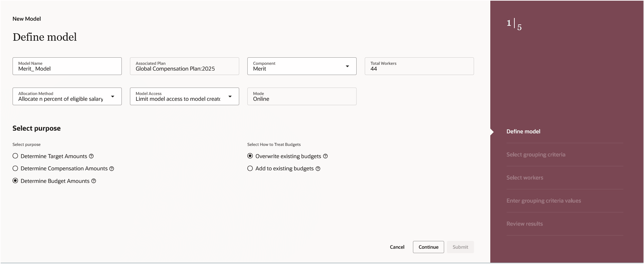
Task: Go to Select workers step
Action: coord(525,178)
